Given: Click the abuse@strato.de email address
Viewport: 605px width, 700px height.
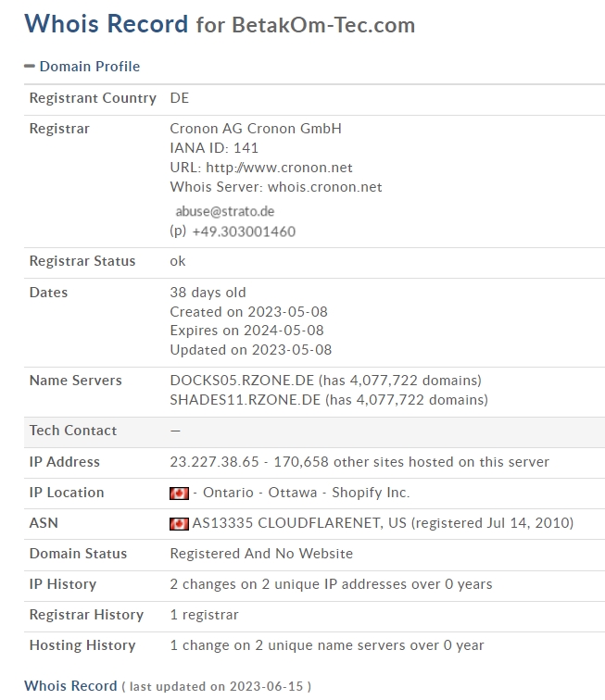Looking at the screenshot, I should pos(225,211).
